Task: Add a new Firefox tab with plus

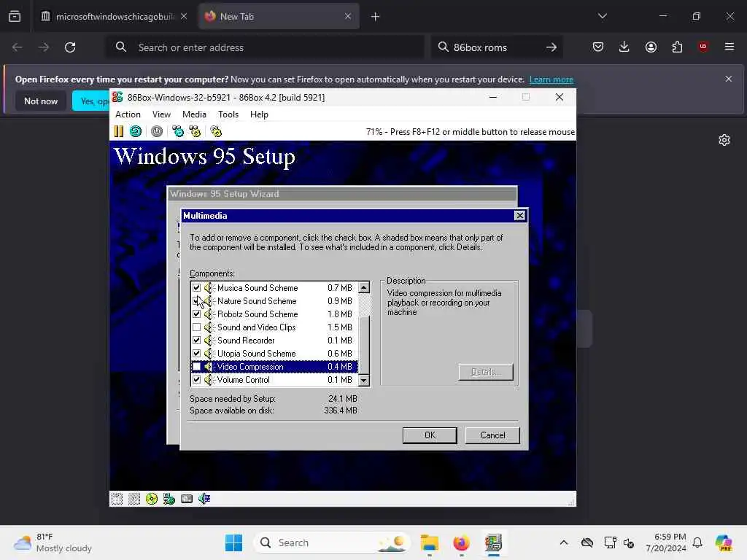Action: pos(376,17)
